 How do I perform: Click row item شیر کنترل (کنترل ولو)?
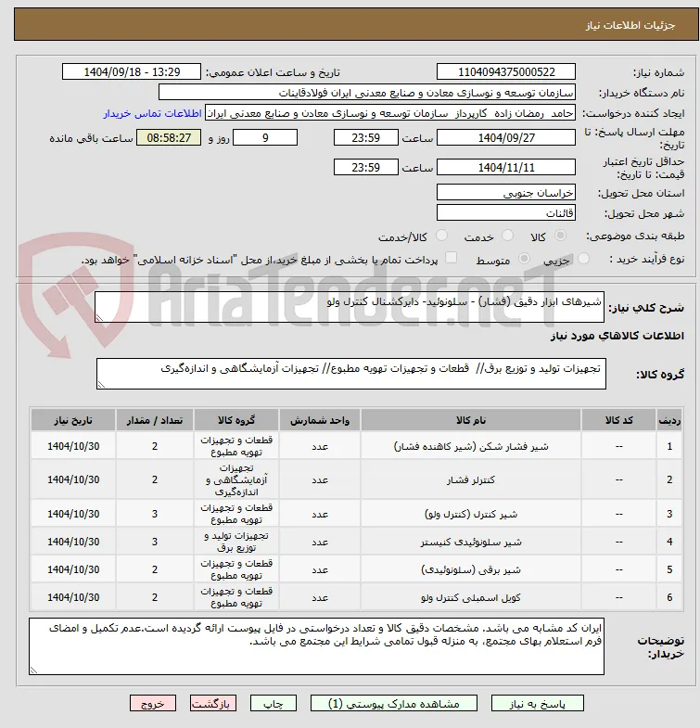tap(471, 514)
